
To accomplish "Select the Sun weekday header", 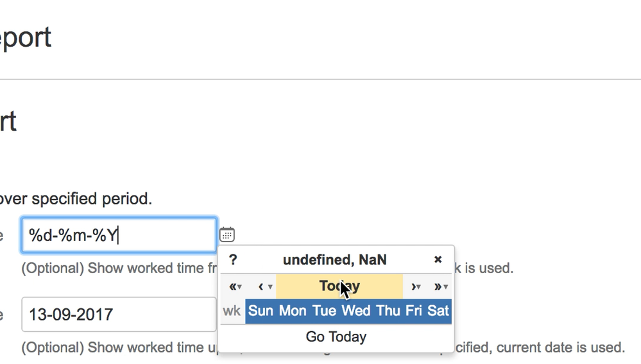I will (x=261, y=311).
